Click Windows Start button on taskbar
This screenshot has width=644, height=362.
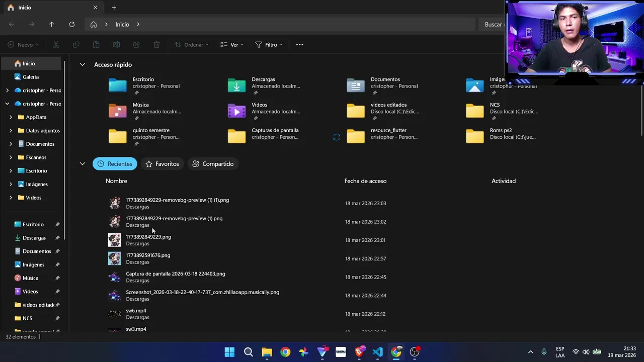pyautogui.click(x=229, y=352)
